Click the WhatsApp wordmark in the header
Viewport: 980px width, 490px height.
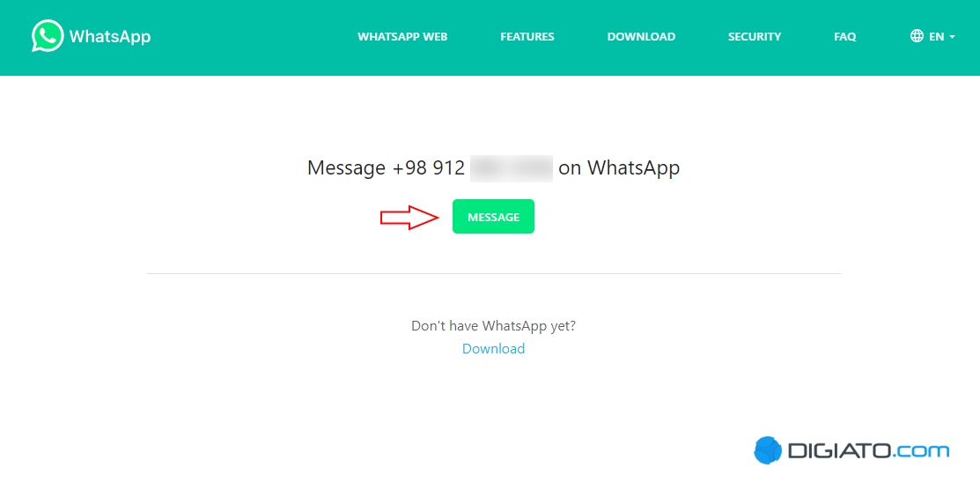[110, 37]
